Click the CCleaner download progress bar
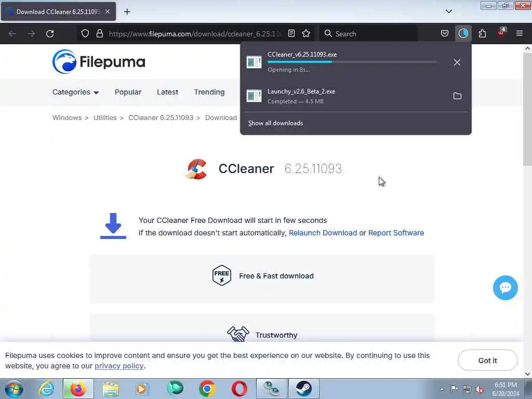 pyautogui.click(x=352, y=62)
